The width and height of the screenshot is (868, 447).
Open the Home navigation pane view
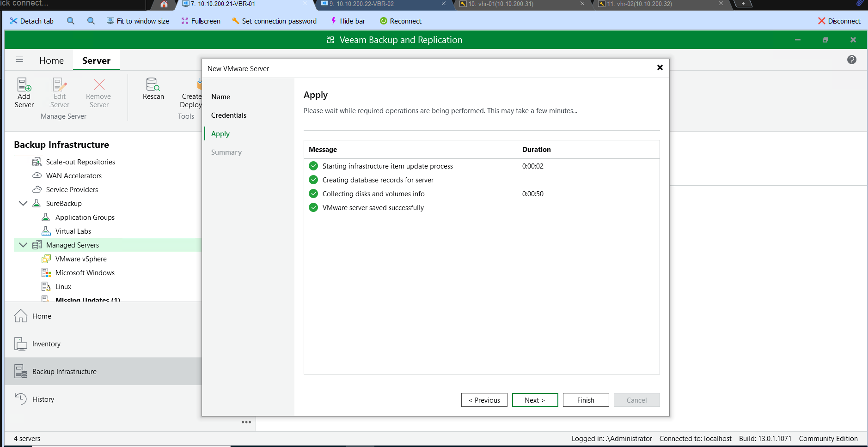point(103,316)
